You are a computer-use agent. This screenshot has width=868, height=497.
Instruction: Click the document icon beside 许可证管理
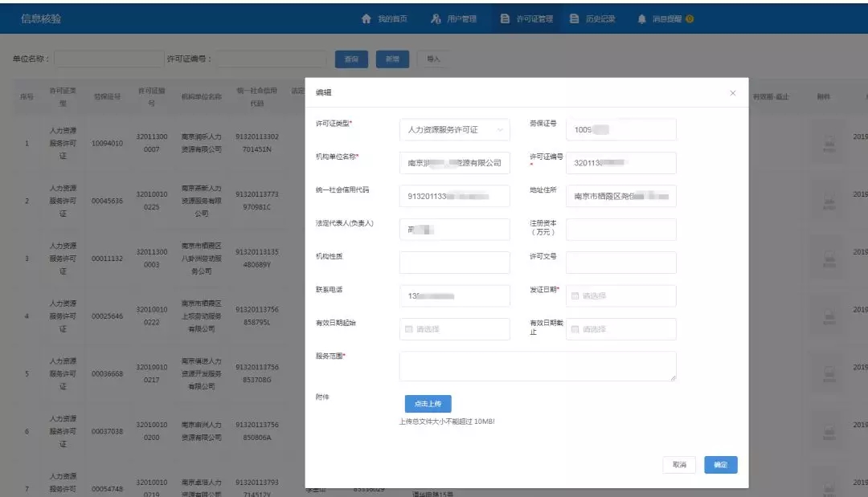pos(505,18)
